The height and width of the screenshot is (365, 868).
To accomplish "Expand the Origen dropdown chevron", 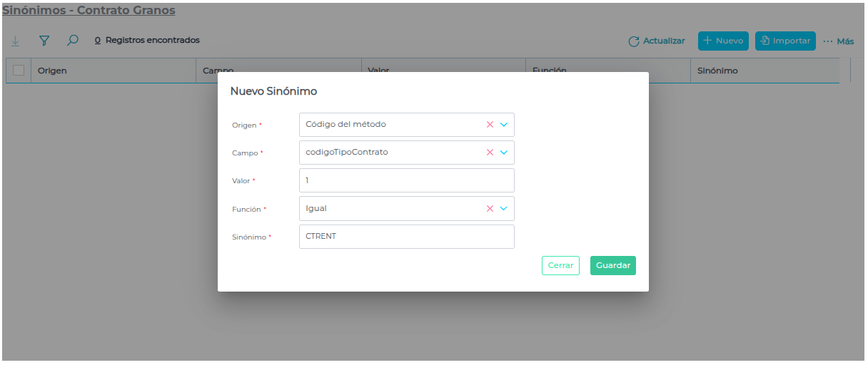I will click(504, 124).
